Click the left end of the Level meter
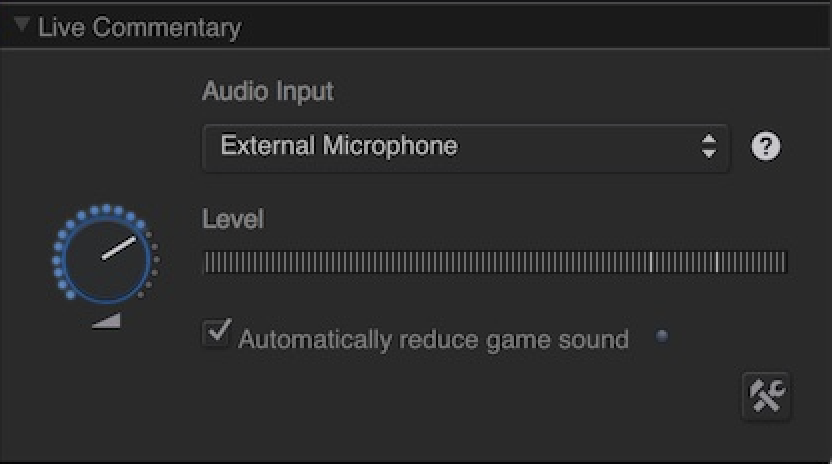 (x=207, y=263)
